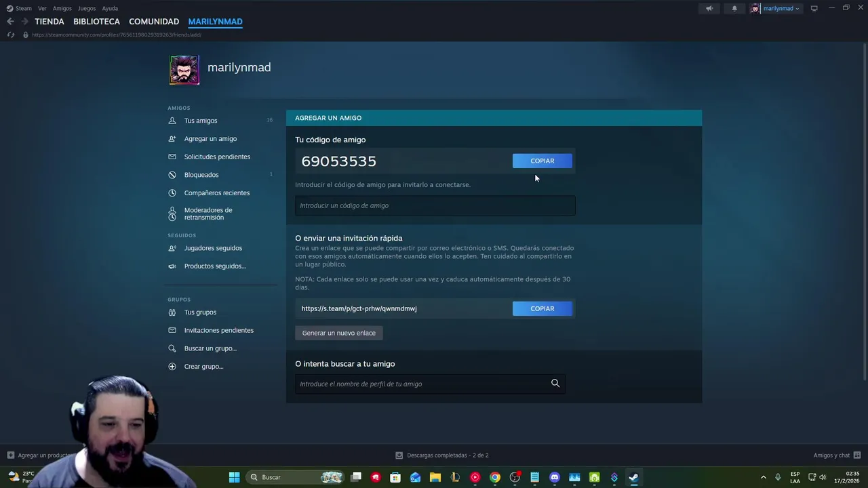This screenshot has height=488, width=868.
Task: Go to the COMUNIDAD tab
Action: click(x=154, y=22)
